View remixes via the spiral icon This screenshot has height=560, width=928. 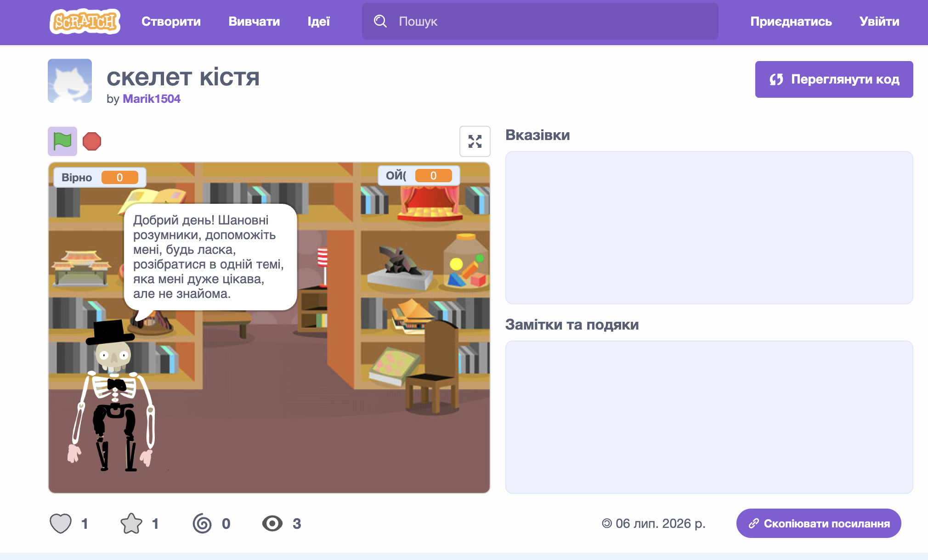coord(202,523)
